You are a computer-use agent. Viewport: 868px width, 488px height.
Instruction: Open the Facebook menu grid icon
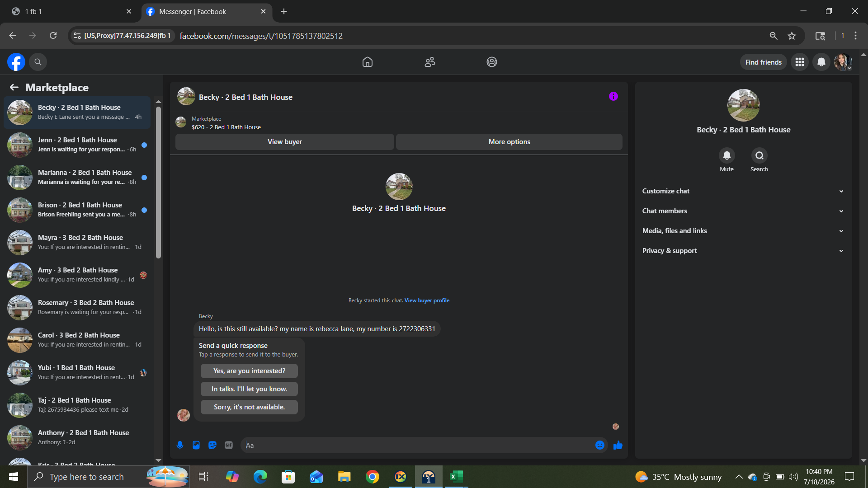click(800, 62)
